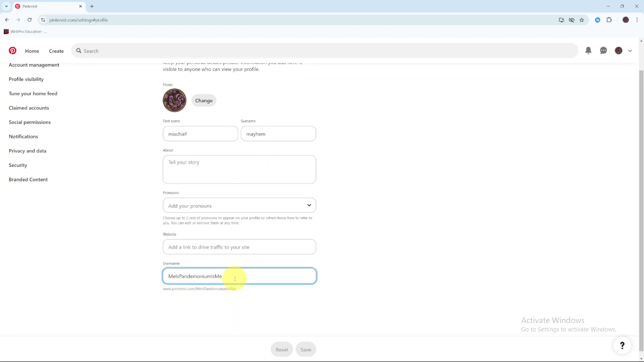Click the Save button

click(x=306, y=350)
